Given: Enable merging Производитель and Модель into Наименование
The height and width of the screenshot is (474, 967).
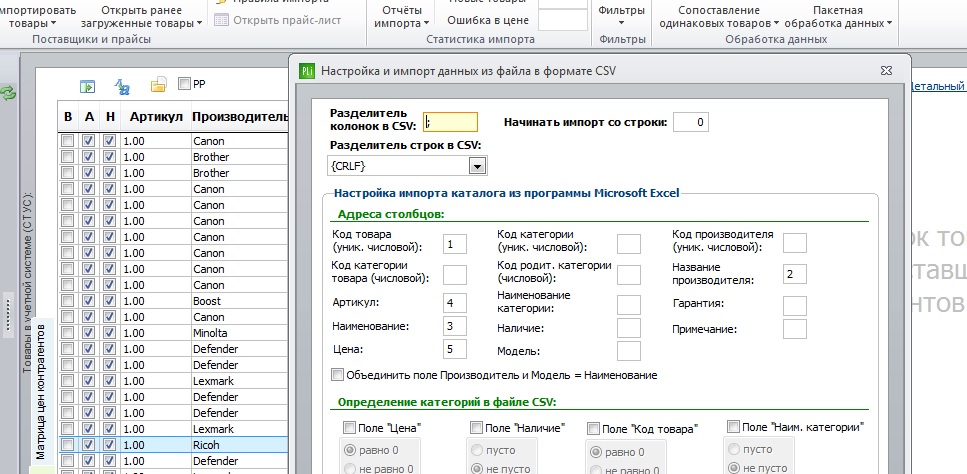Looking at the screenshot, I should (x=337, y=375).
